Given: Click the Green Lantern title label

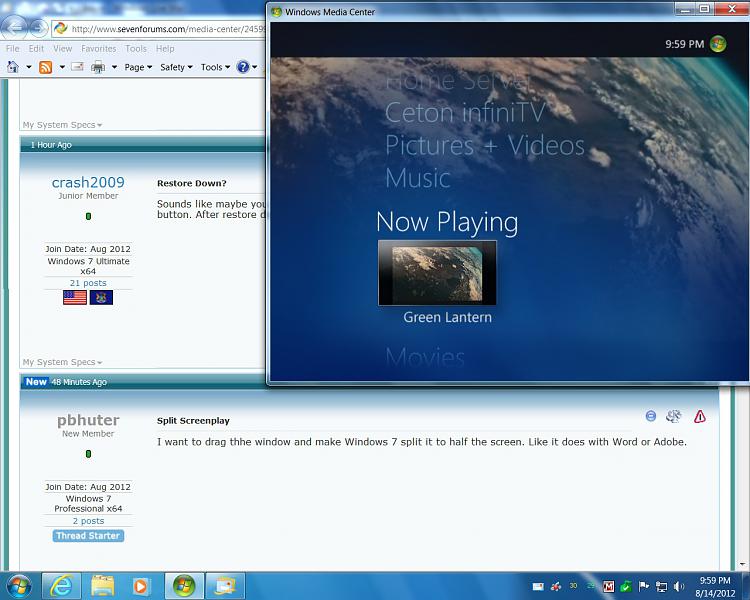Looking at the screenshot, I should click(x=447, y=317).
